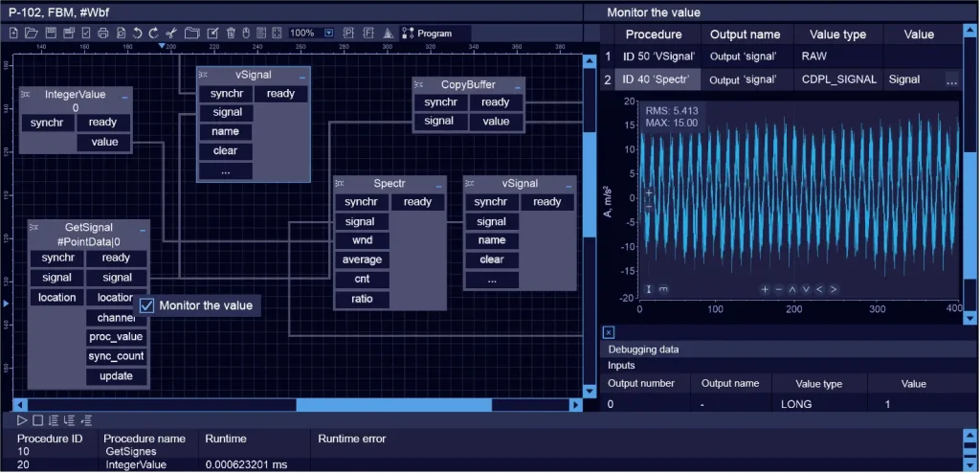Click the triangle pyramid toolbar icon
The height and width of the screenshot is (473, 980).
(388, 34)
